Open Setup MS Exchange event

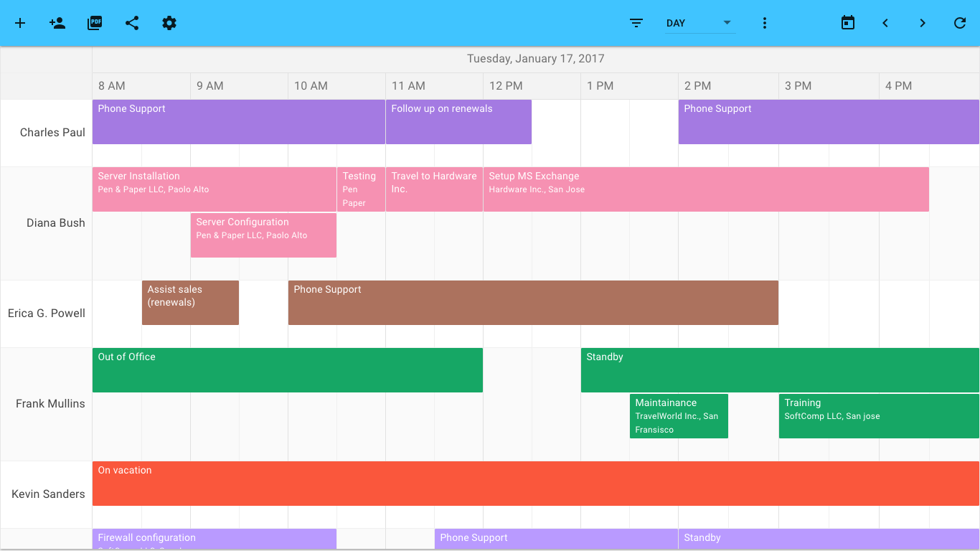click(x=706, y=189)
